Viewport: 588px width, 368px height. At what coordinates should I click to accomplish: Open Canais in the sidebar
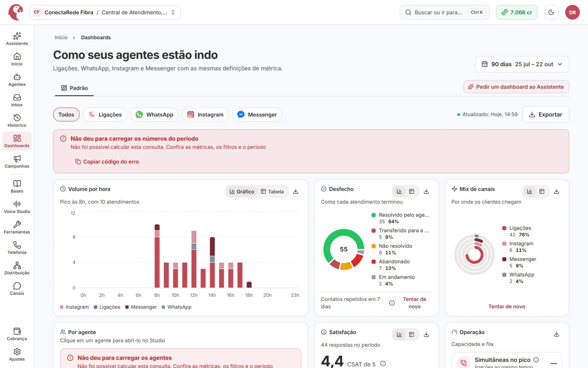tap(17, 289)
